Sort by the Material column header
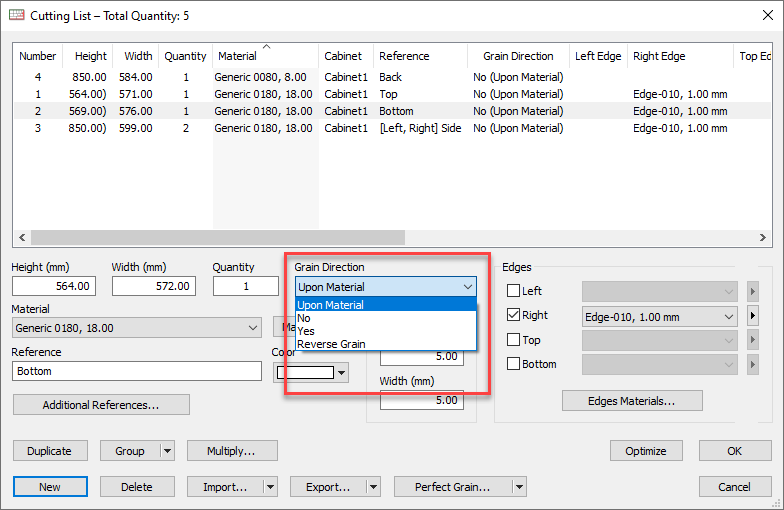784x510 pixels. 266,56
